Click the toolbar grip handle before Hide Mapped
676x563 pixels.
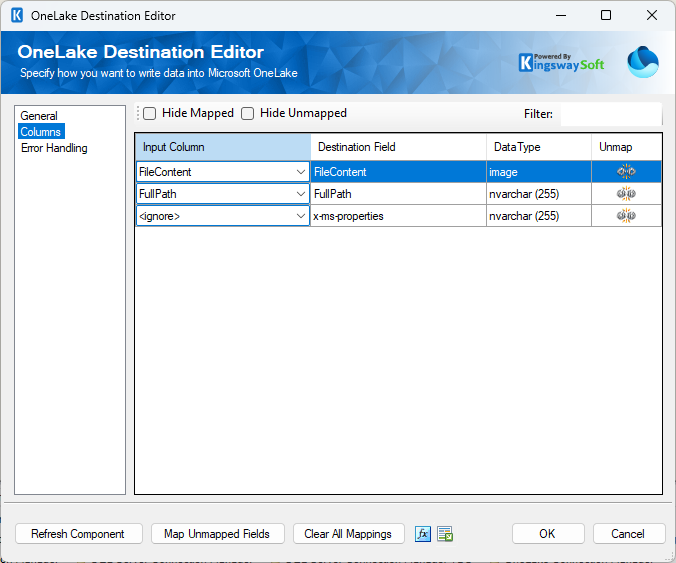138,113
